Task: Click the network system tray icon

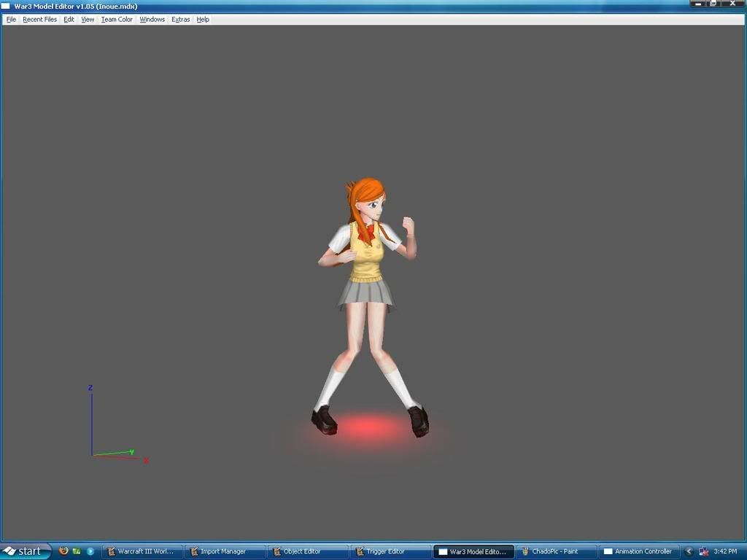Action: [703, 551]
